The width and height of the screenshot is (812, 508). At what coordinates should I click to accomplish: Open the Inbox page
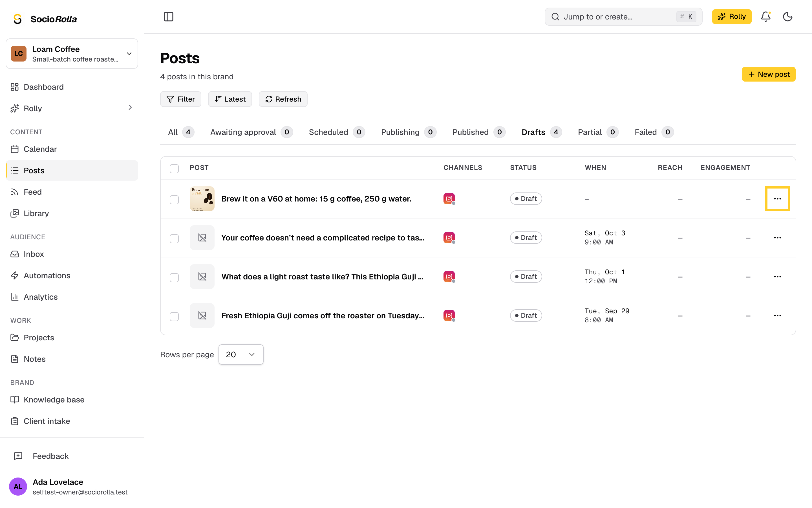[72, 254]
